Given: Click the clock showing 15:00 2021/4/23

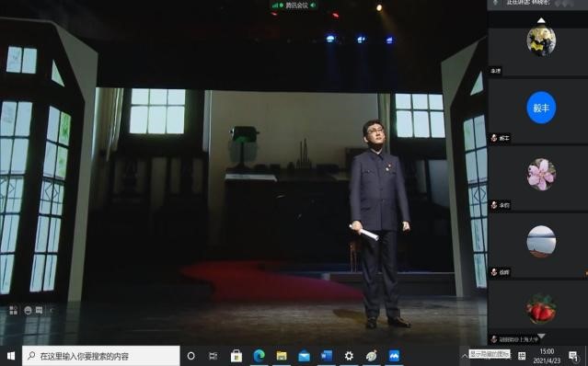Looking at the screenshot, I should pyautogui.click(x=547, y=356).
